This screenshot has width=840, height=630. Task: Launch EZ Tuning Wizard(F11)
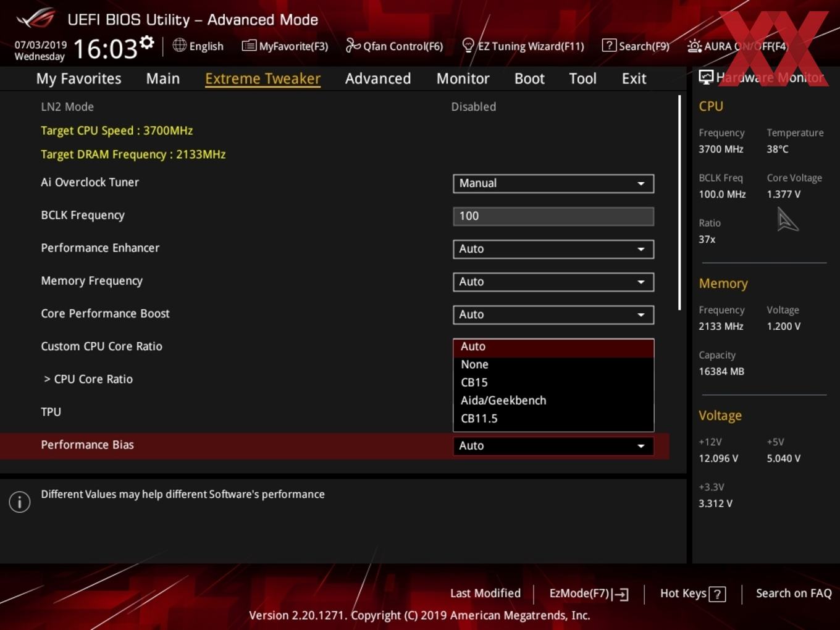[x=523, y=46]
